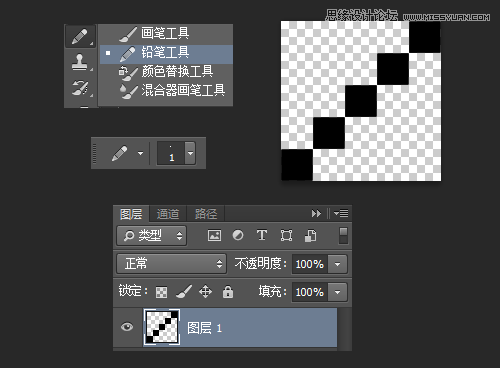Collapse panel with double-arrow icon
This screenshot has height=368, width=500.
(316, 213)
